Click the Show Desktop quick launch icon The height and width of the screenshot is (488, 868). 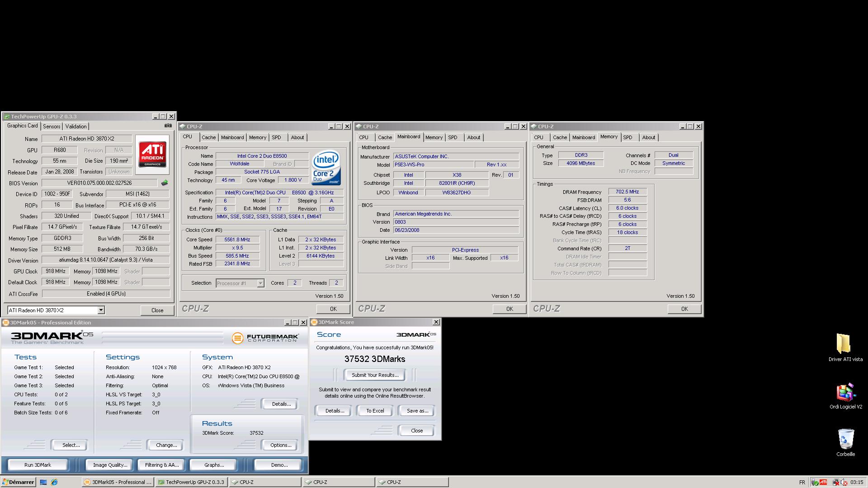click(x=43, y=482)
